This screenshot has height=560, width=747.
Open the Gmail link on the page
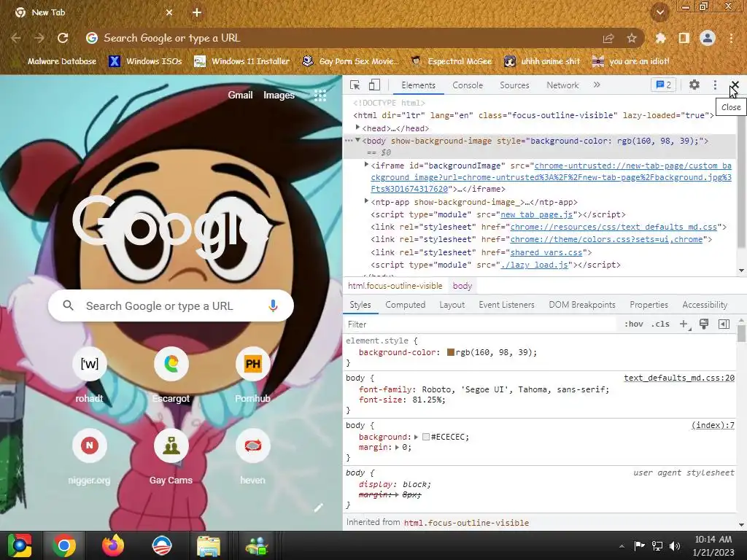tap(240, 96)
